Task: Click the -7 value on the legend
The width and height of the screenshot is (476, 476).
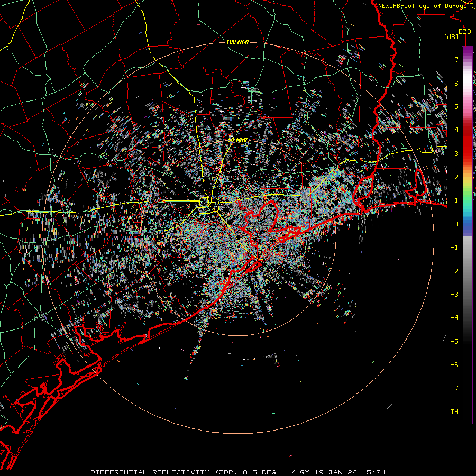Action: 454,388
